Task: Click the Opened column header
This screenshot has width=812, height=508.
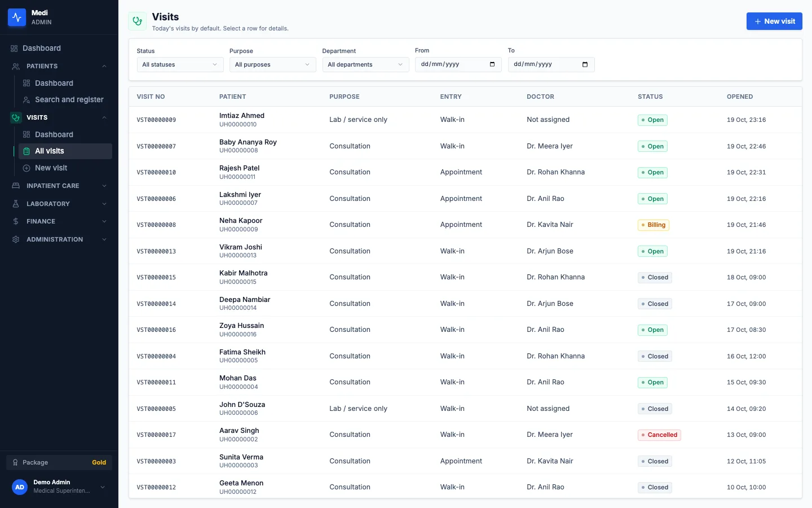Action: pos(740,97)
